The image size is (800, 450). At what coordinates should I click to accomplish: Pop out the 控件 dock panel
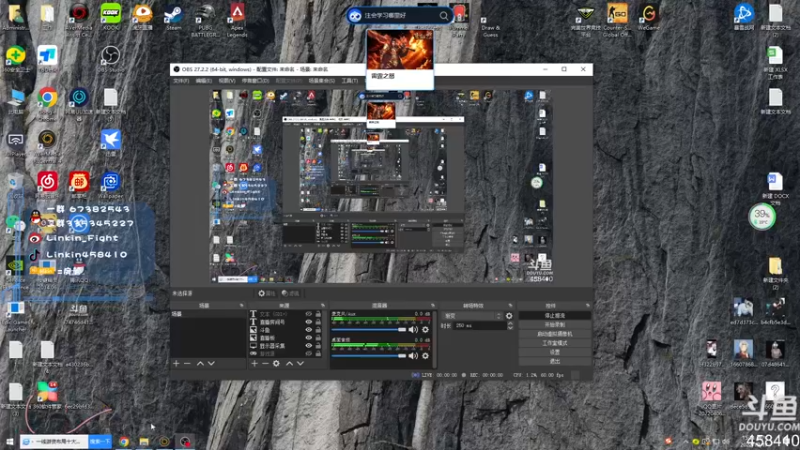(587, 306)
